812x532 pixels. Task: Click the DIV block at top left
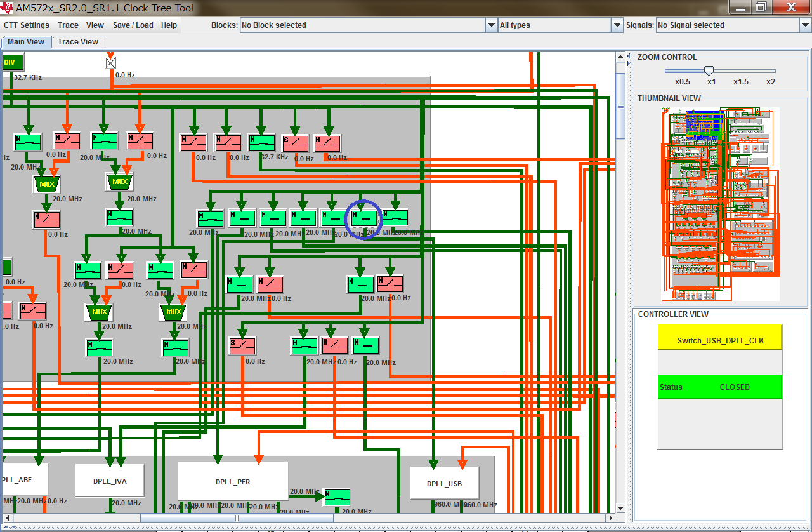point(12,62)
